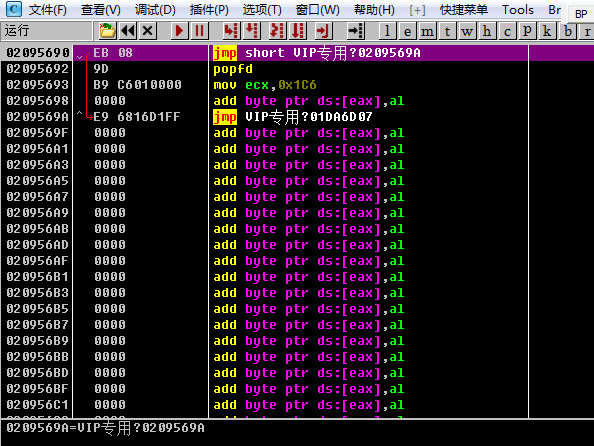This screenshot has width=594, height=446.
Task: Select the mov ecx,0x1C6 instruction
Action: coord(265,85)
